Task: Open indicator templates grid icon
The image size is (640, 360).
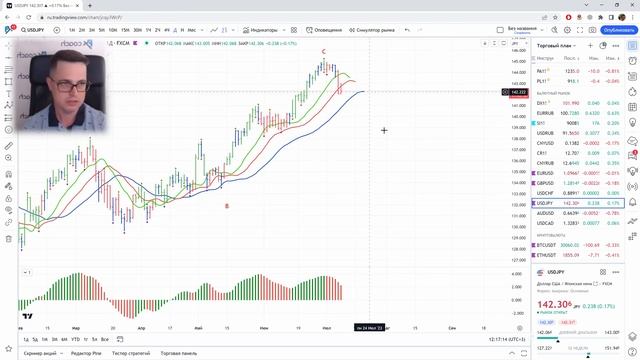Action: (x=294, y=30)
